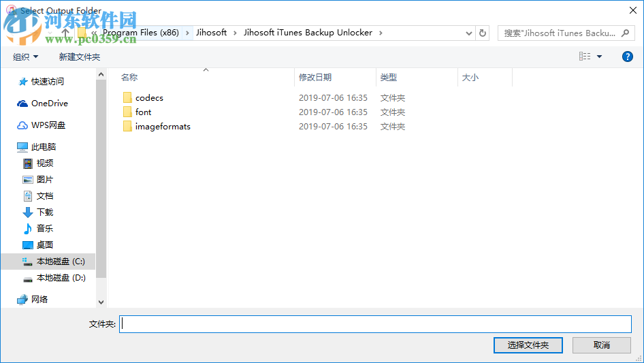This screenshot has height=363, width=644.
Task: Click the 此电脑 computer icon
Action: (22, 146)
